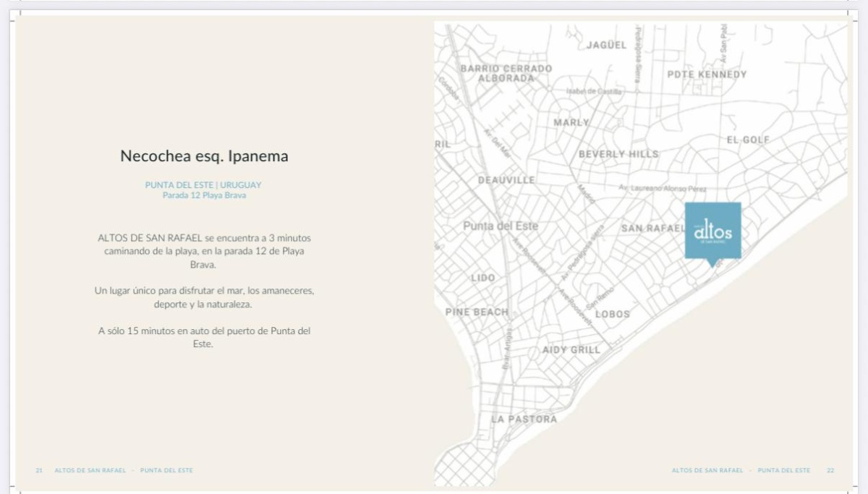Click the paragraph about 15 minutos en auto
Image resolution: width=868 pixels, height=494 pixels.
tap(204, 338)
